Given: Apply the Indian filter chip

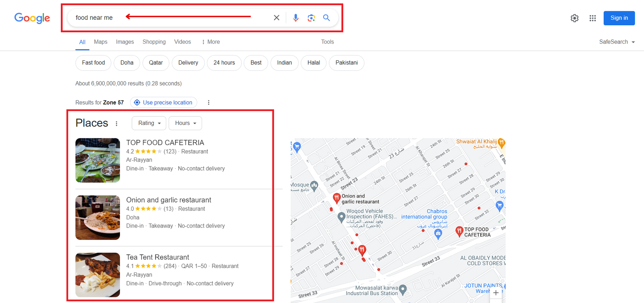Looking at the screenshot, I should coord(285,63).
